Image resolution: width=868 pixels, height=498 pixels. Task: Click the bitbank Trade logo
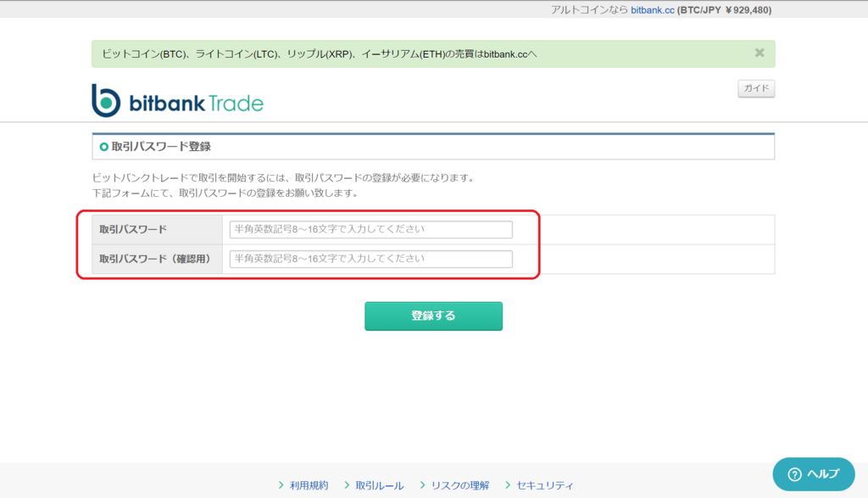[x=178, y=101]
